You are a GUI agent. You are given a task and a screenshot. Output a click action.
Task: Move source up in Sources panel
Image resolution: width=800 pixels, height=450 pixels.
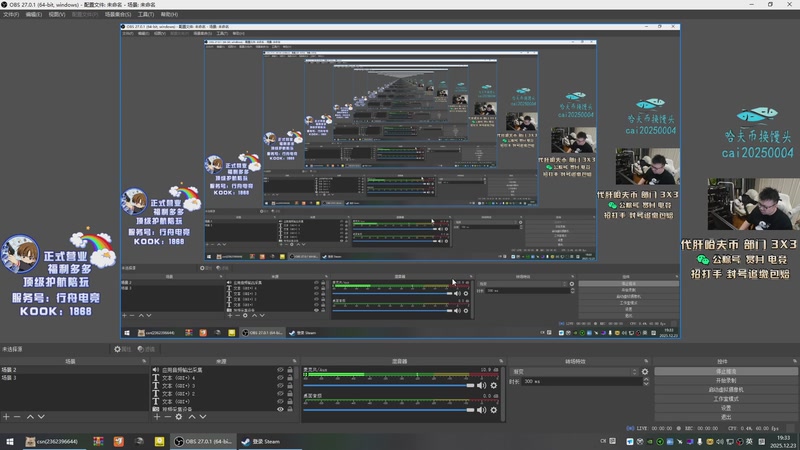pos(192,417)
